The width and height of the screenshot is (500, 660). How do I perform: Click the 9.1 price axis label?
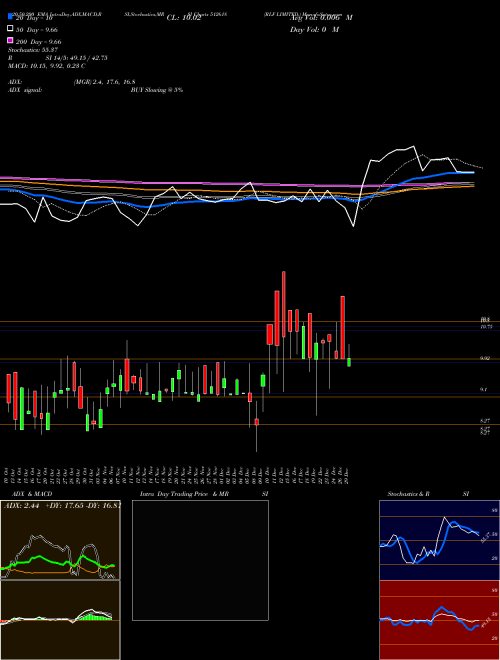pos(484,390)
